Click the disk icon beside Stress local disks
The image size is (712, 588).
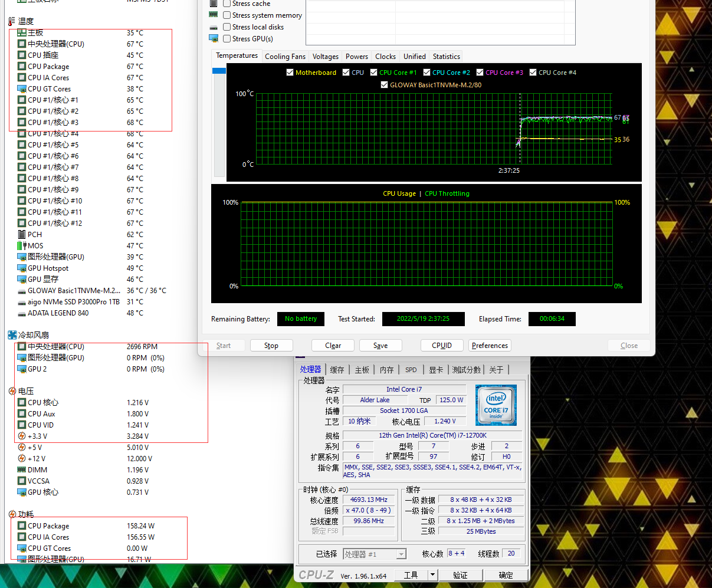point(214,27)
